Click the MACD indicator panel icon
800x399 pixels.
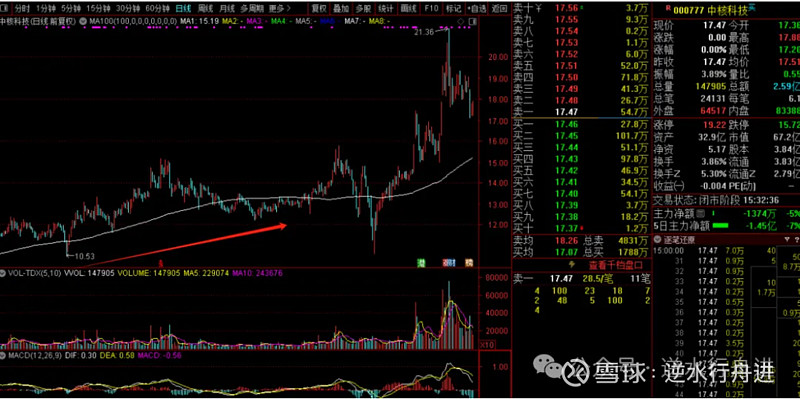[3, 355]
